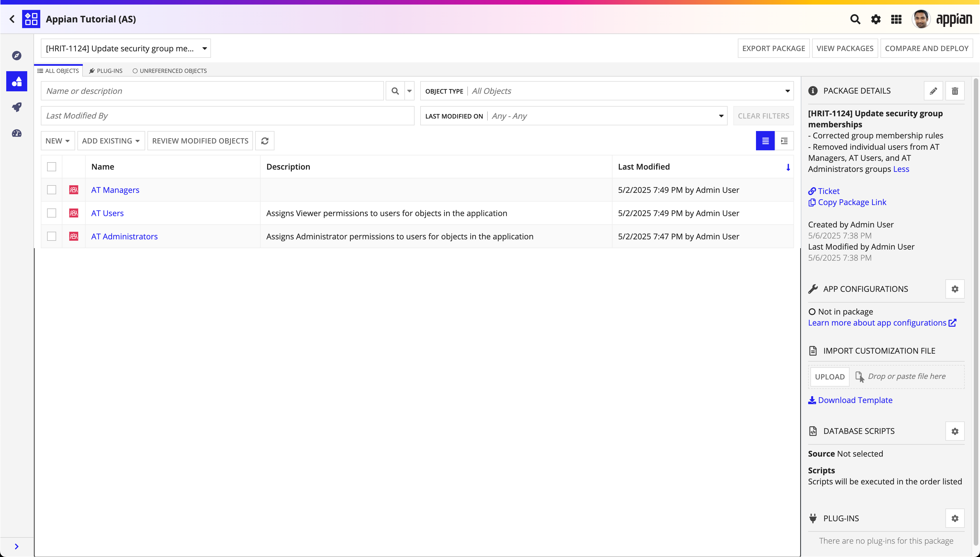The width and height of the screenshot is (980, 557).
Task: Click the Copy Package Link
Action: (x=847, y=202)
